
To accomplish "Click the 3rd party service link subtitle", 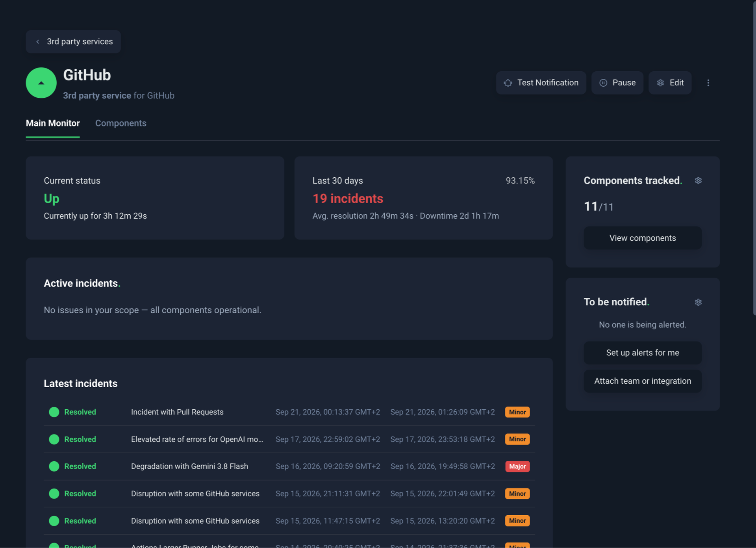I will pyautogui.click(x=97, y=96).
